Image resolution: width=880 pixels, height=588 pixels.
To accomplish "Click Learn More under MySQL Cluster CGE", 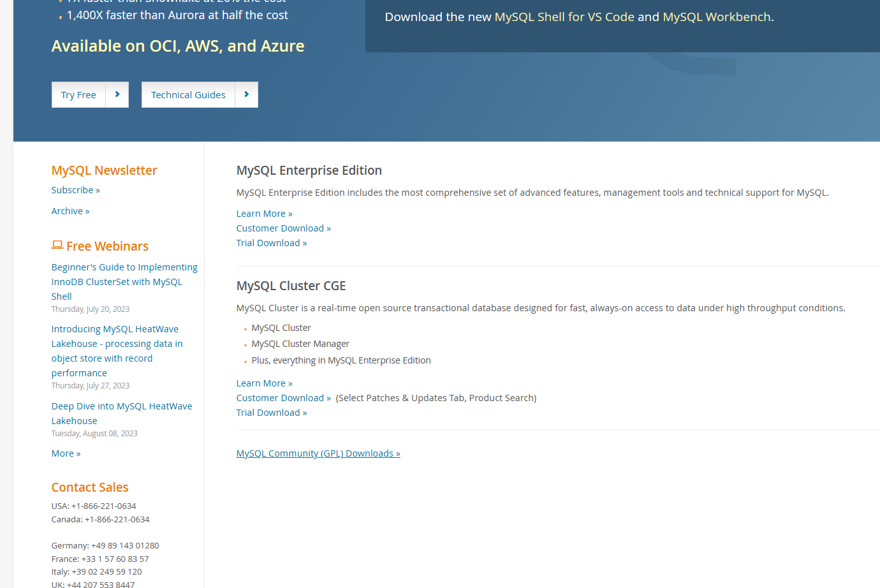I will pos(265,383).
